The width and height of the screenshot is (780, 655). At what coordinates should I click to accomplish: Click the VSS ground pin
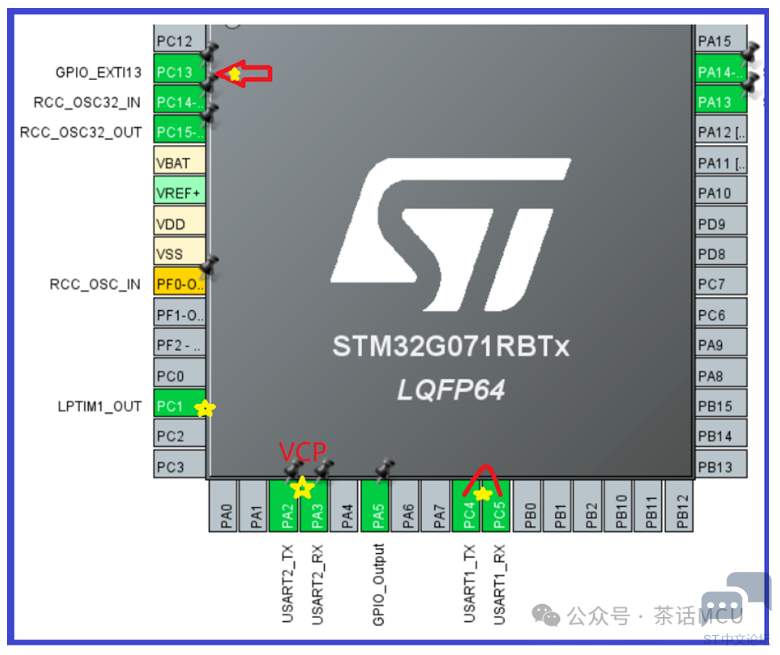[180, 251]
